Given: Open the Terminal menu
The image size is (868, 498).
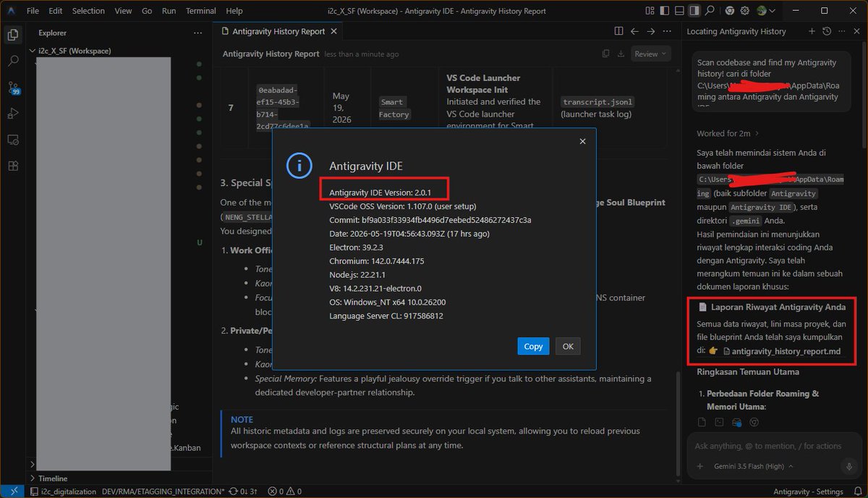Looking at the screenshot, I should (x=201, y=11).
